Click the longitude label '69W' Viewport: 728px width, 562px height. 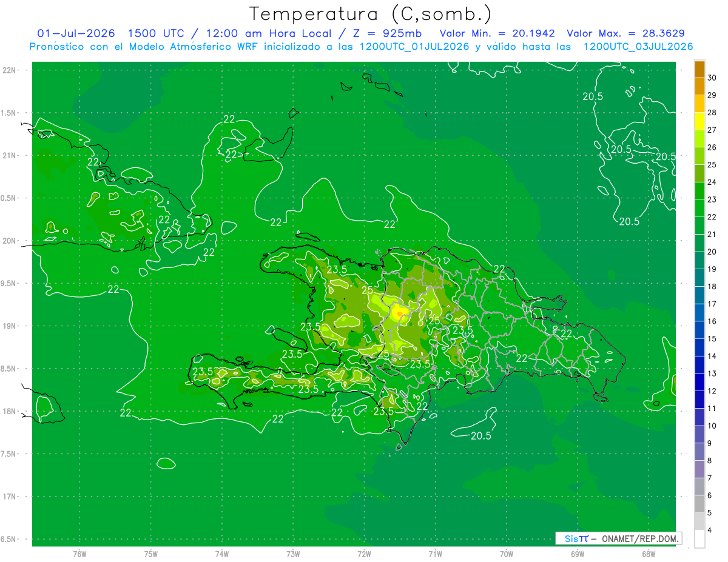click(x=578, y=554)
